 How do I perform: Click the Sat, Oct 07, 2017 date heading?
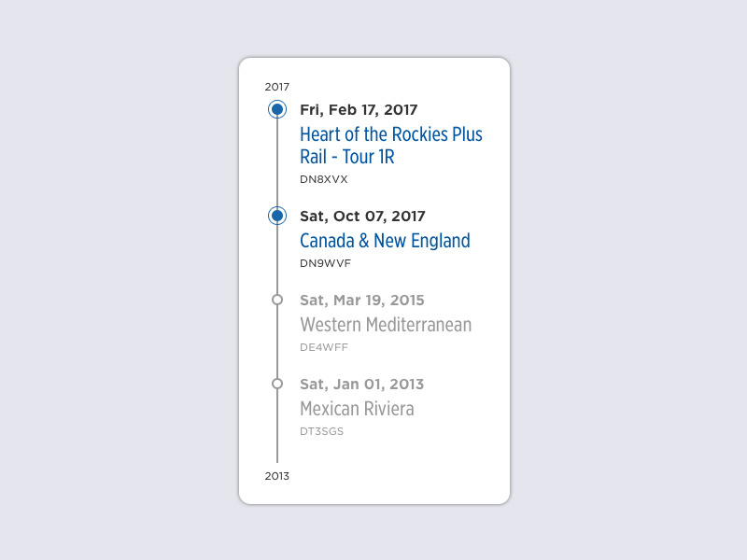pos(362,217)
